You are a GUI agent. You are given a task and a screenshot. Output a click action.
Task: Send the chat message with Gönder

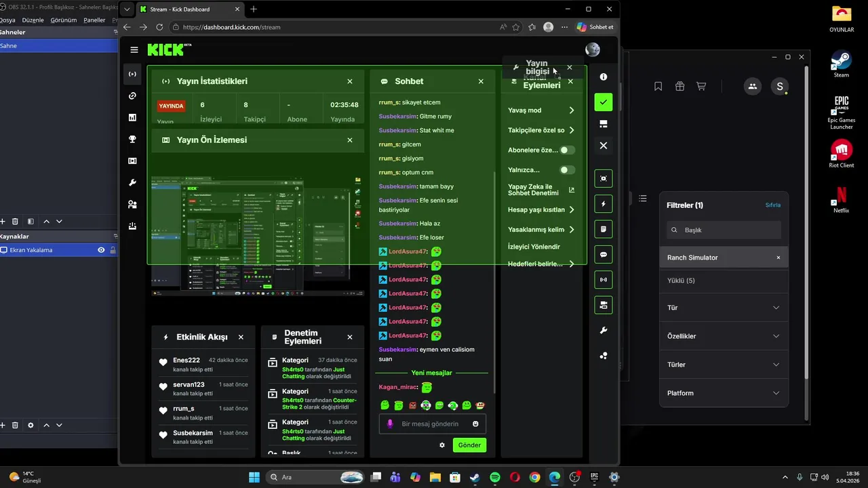coord(469,445)
